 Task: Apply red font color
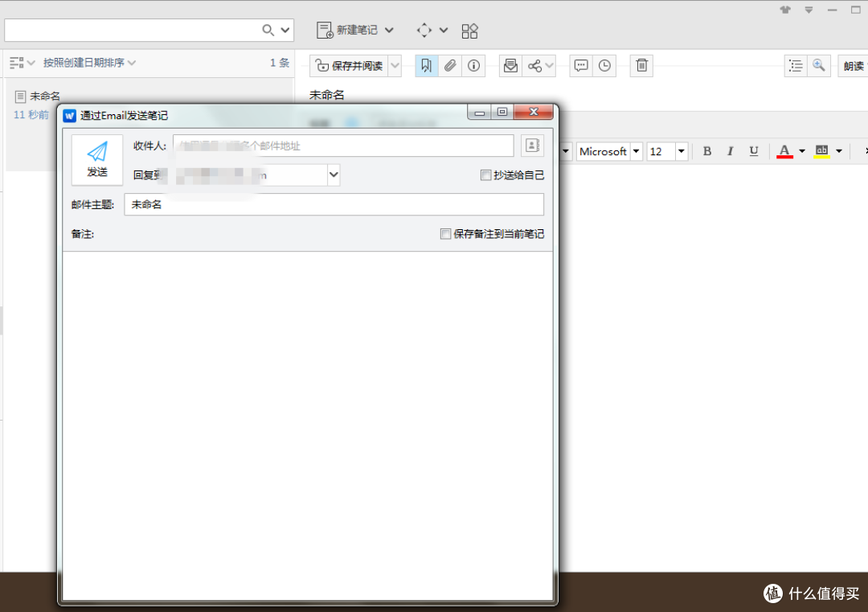784,151
